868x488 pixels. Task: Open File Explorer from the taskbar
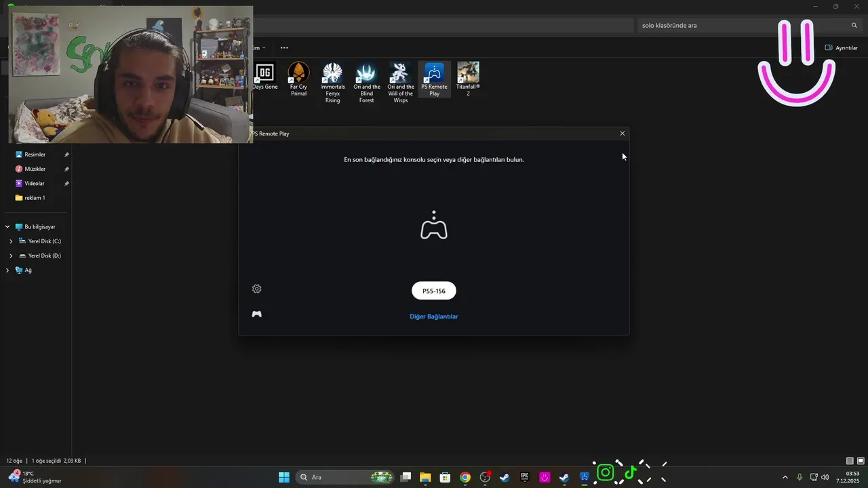pyautogui.click(x=425, y=477)
